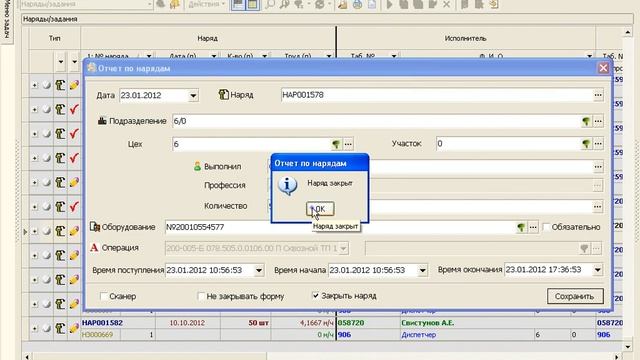Click the ellipsis button of the Количество field
This screenshot has width=640, height=360.
tap(598, 207)
